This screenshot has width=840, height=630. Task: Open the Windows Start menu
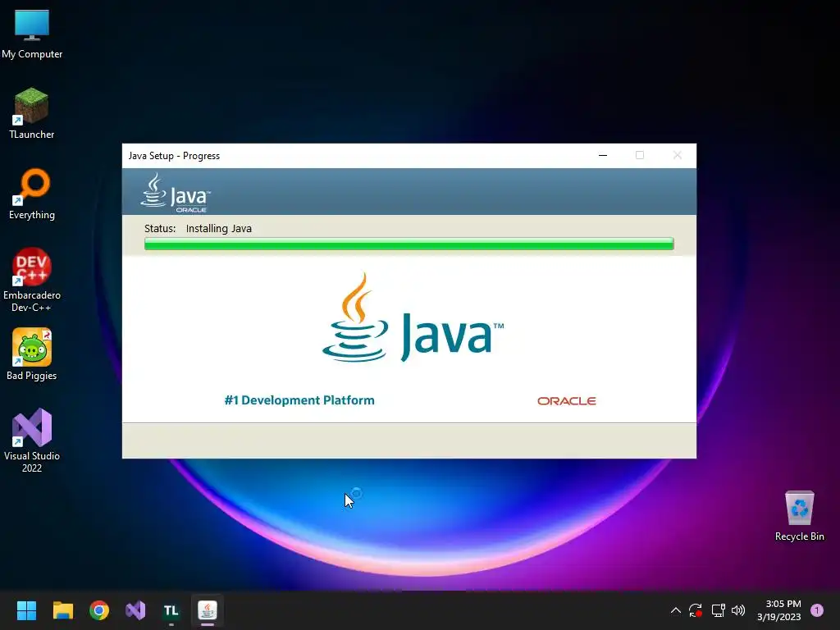(26, 610)
